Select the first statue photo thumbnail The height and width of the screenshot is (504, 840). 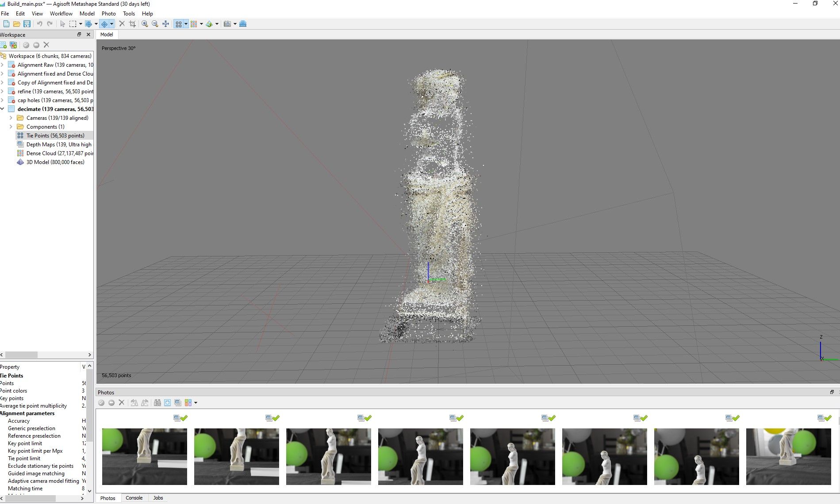pos(145,456)
